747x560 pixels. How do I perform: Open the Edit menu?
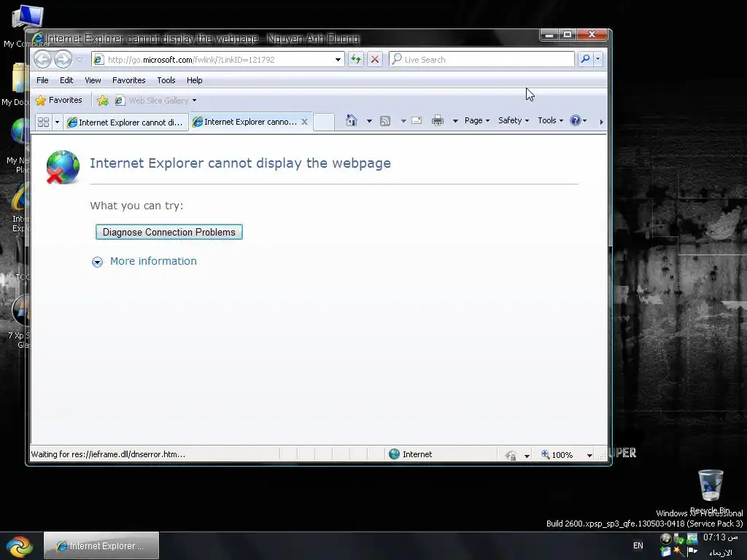tap(66, 80)
